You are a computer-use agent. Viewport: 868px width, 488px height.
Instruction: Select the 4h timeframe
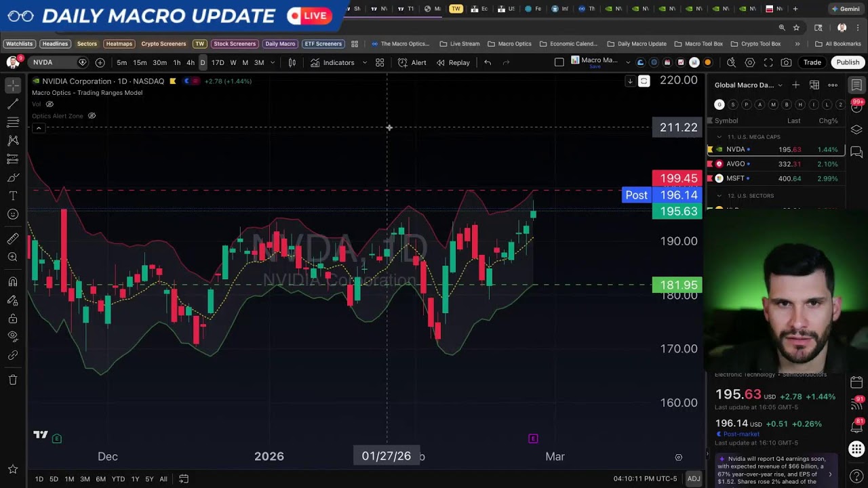pos(191,62)
